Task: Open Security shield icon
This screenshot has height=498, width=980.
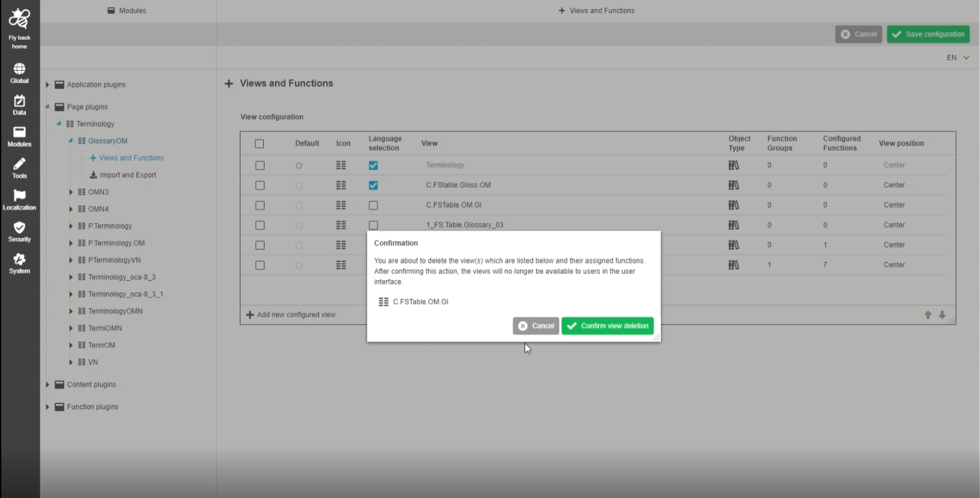Action: (x=19, y=229)
